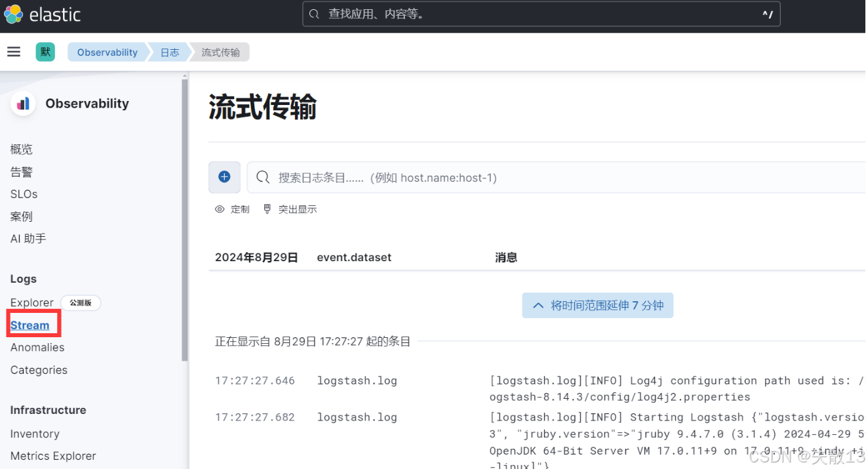Open the Stream page in Logs section
Image resolution: width=868 pixels, height=471 pixels.
pyautogui.click(x=29, y=325)
